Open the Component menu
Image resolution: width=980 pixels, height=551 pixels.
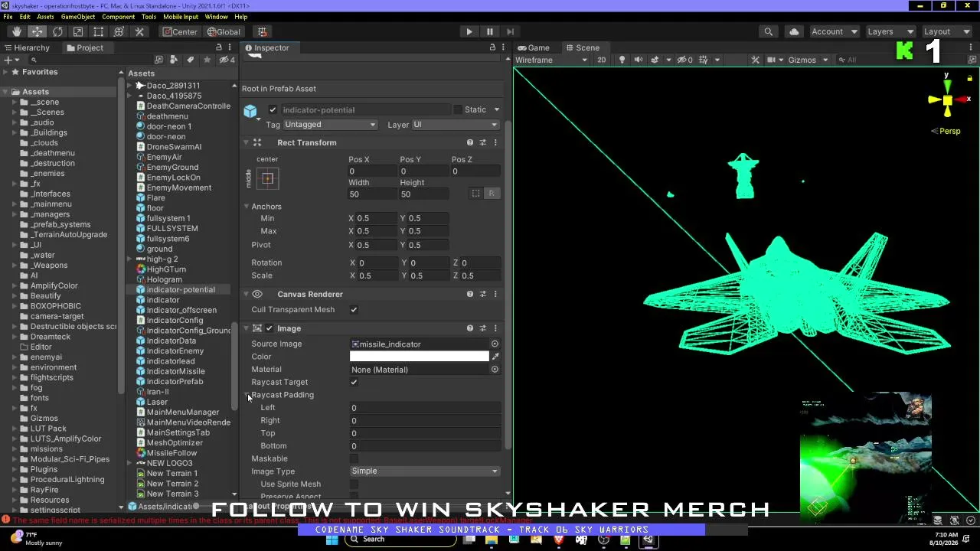118,17
